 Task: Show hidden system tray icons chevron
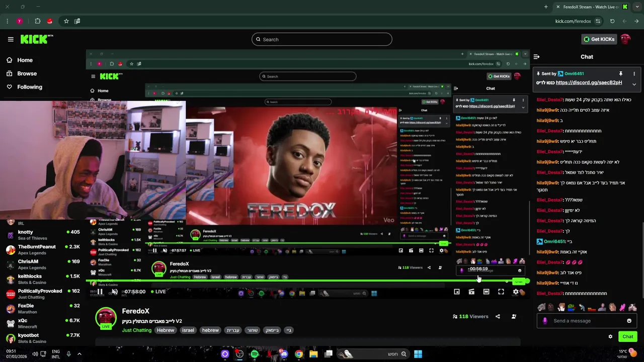coord(79,354)
